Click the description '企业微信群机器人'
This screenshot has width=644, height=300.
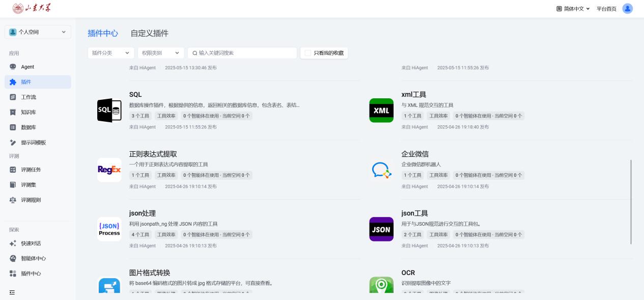[x=421, y=165]
